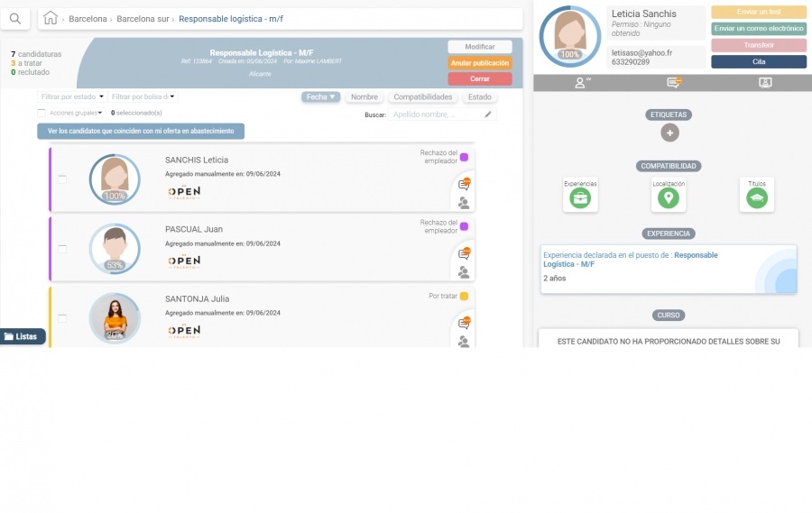Open profile icon for SANTONJA Julia

464,342
